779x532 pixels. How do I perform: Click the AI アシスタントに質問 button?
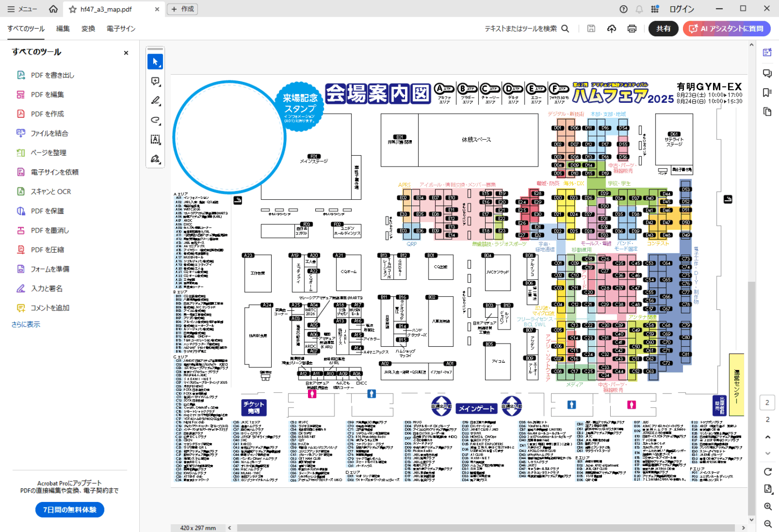pyautogui.click(x=727, y=29)
